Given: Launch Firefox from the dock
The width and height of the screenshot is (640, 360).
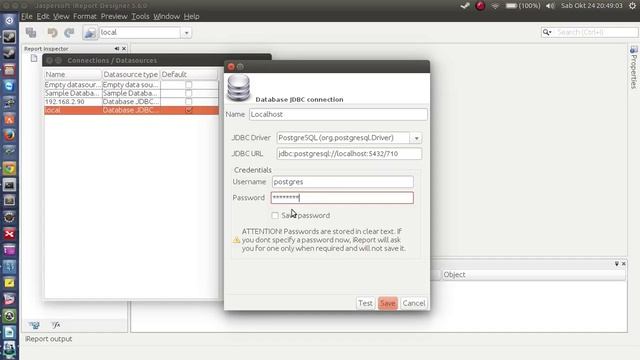Looking at the screenshot, I should point(9,135).
